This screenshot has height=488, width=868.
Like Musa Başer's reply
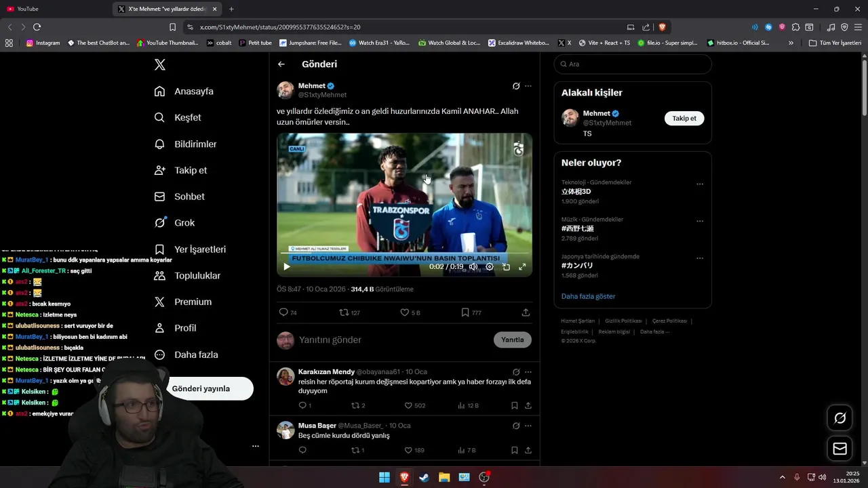(414, 450)
